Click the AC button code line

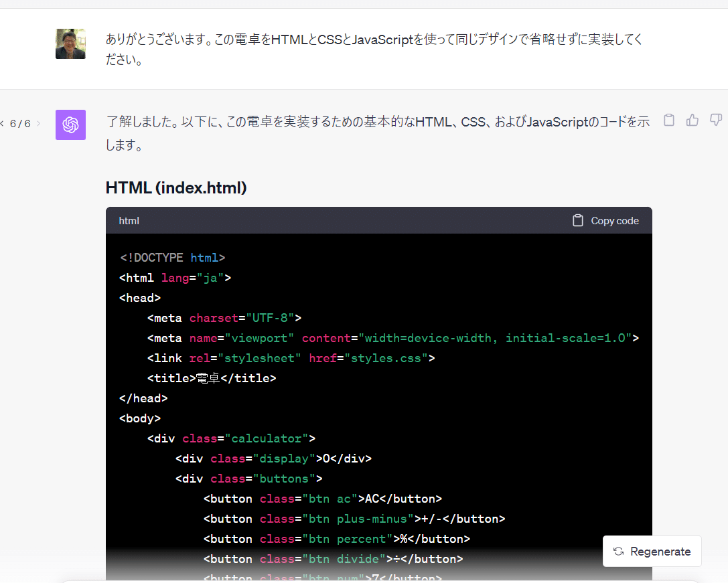pyautogui.click(x=323, y=499)
